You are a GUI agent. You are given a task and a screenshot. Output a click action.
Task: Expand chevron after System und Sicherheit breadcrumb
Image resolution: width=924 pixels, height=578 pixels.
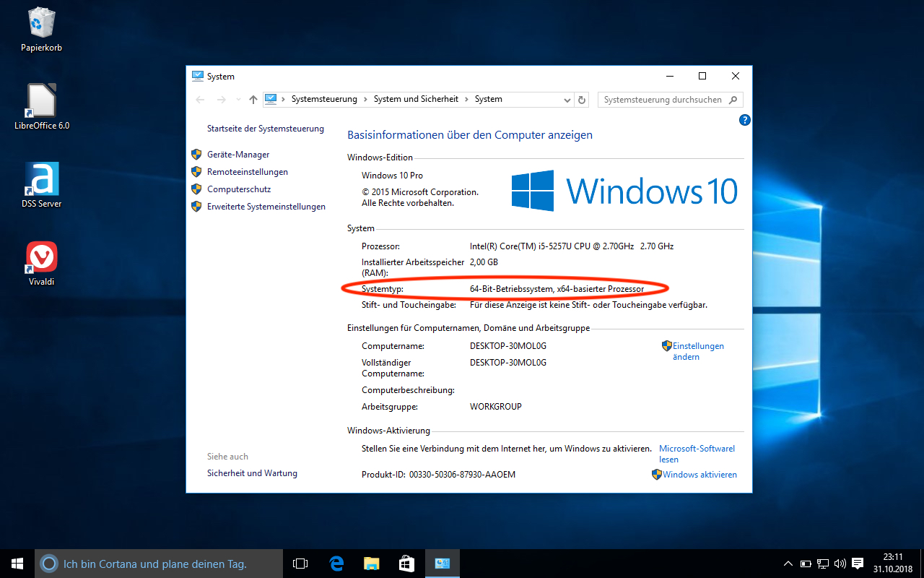pyautogui.click(x=466, y=99)
